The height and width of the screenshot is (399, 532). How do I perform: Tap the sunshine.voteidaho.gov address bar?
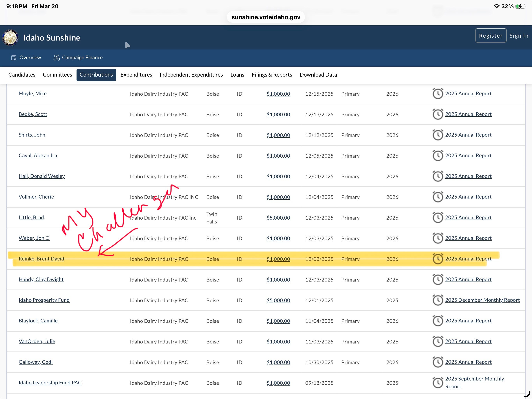(x=266, y=17)
